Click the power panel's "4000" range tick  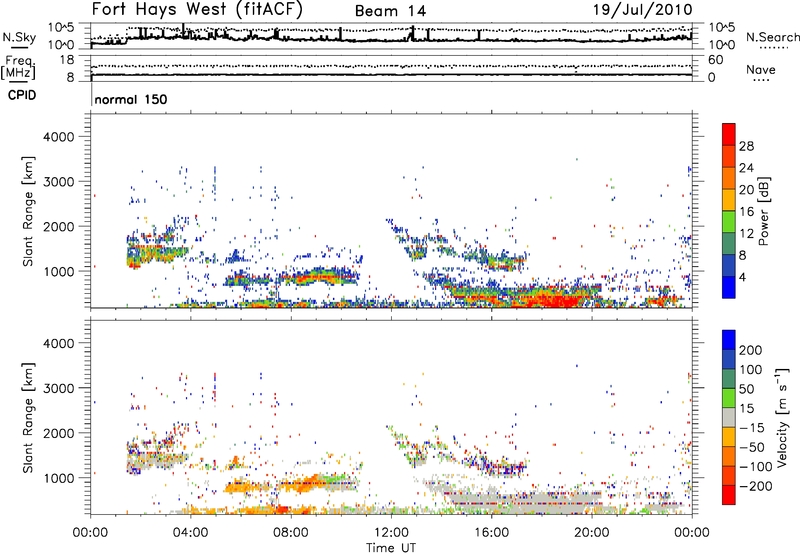[x=59, y=137]
